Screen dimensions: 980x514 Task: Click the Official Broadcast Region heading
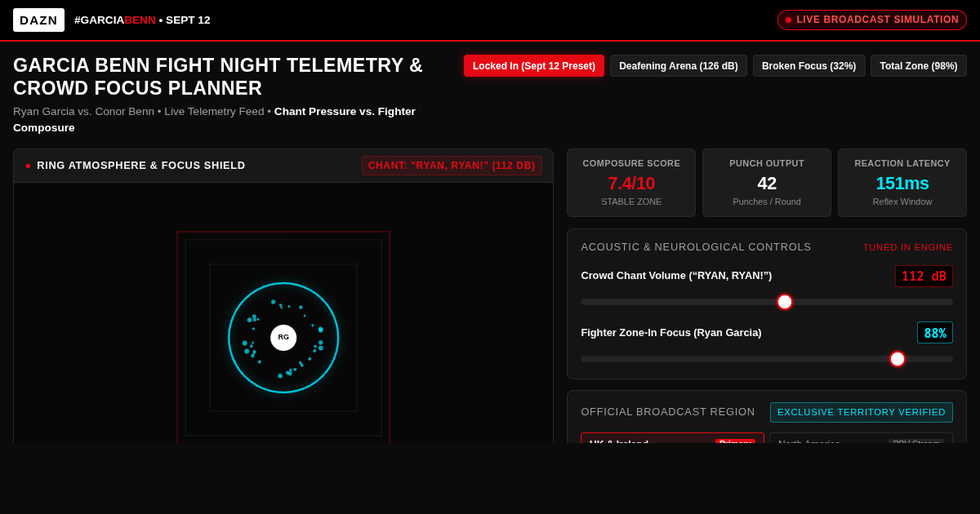tap(668, 412)
